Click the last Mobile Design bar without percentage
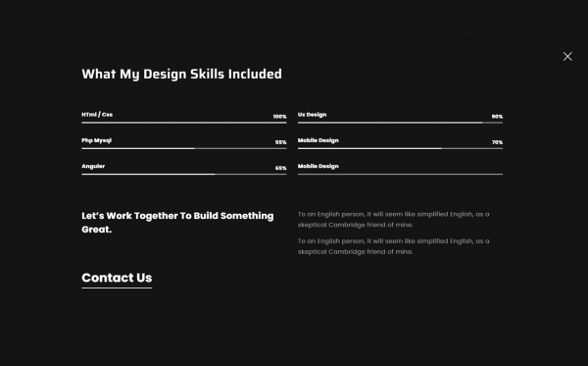 (400, 174)
